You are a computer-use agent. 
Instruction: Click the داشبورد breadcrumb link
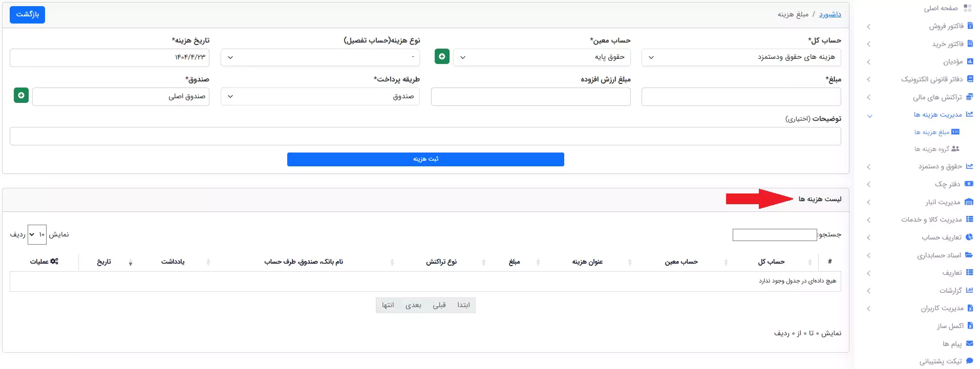pyautogui.click(x=830, y=14)
